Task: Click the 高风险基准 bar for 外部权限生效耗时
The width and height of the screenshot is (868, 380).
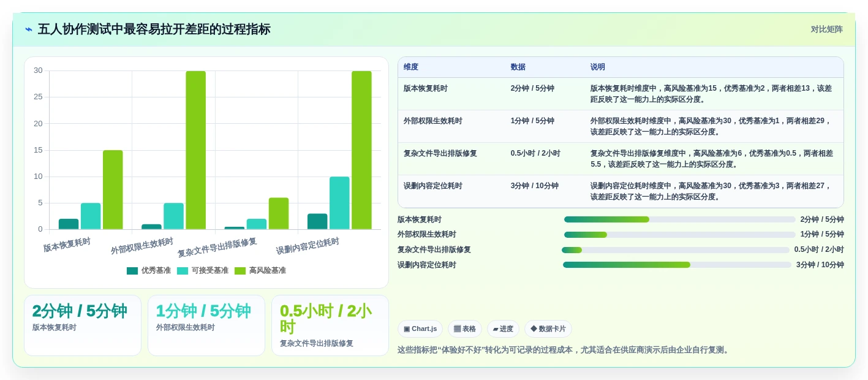Action: (196, 150)
